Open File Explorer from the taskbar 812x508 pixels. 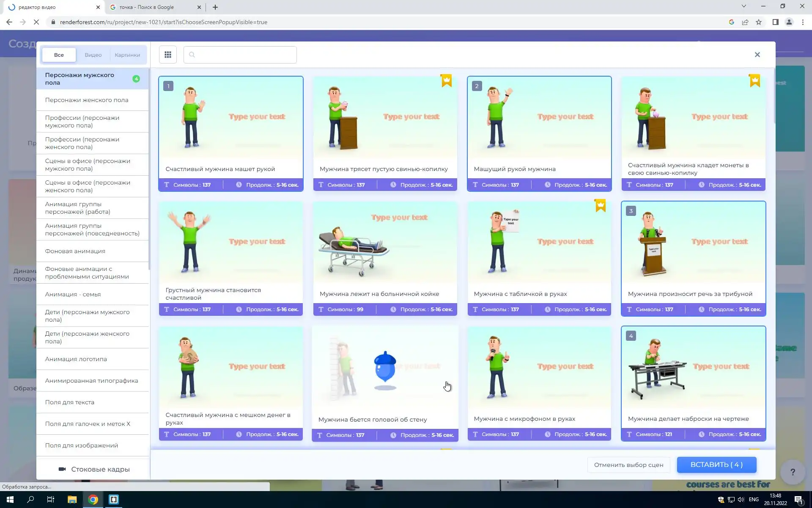pyautogui.click(x=72, y=500)
